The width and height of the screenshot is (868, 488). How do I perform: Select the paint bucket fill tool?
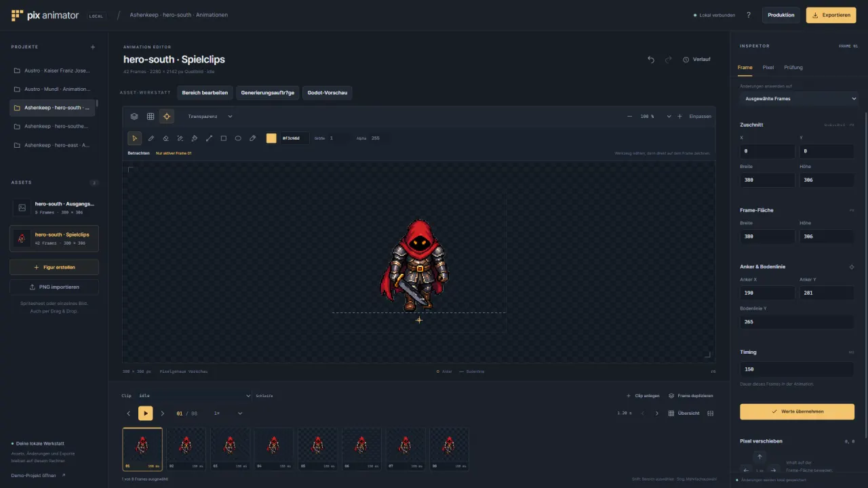click(195, 138)
